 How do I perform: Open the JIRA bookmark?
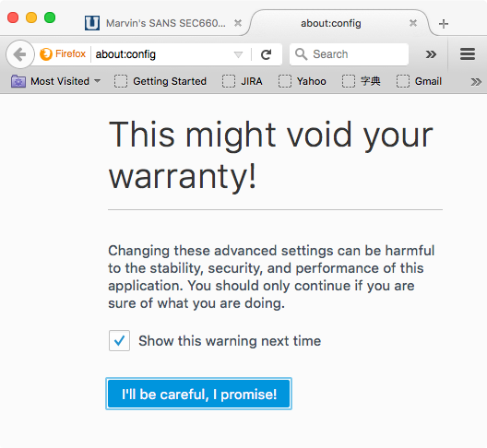(243, 81)
